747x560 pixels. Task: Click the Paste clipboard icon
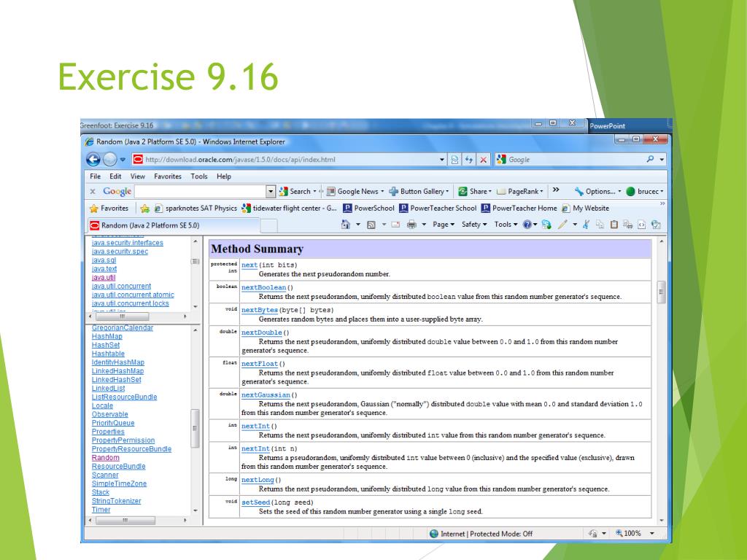(x=614, y=225)
